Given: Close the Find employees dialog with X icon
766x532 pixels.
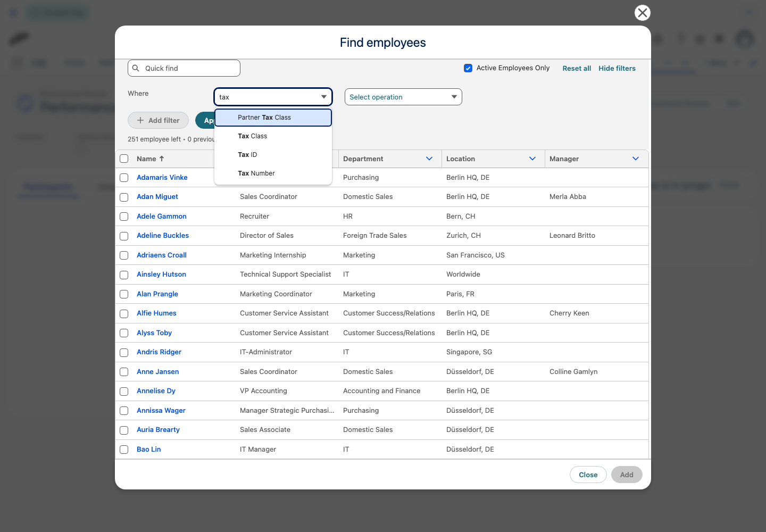Looking at the screenshot, I should 643,13.
